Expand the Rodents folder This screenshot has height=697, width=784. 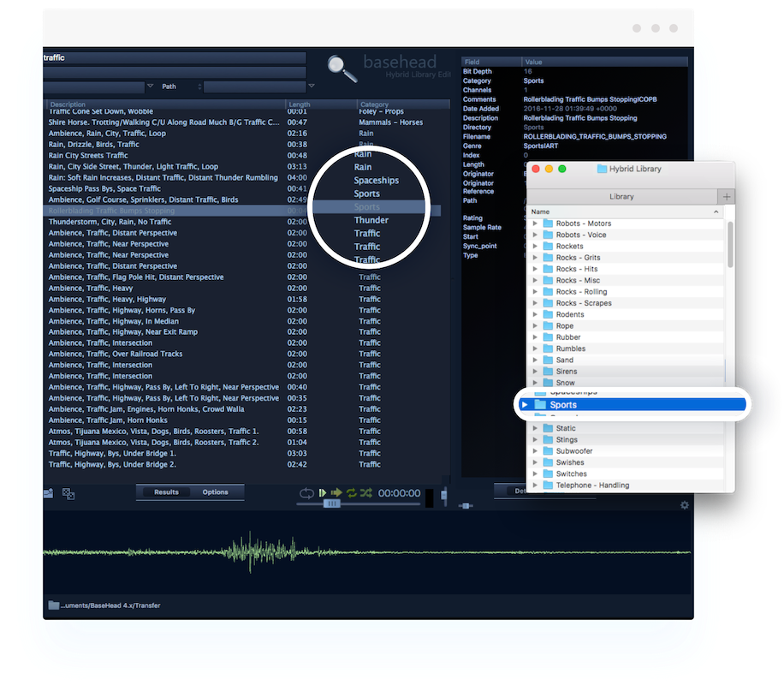coord(535,315)
